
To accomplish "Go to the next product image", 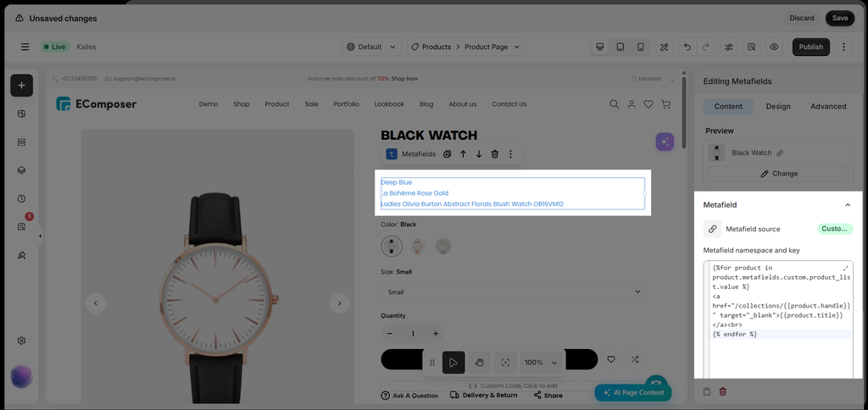I will tap(339, 303).
